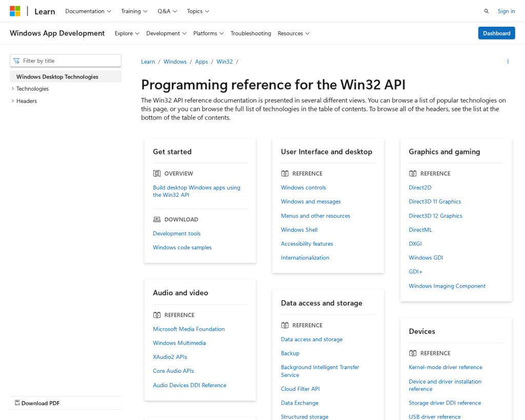525x420 pixels.
Task: Go to Learn breadcrumb
Action: [x=148, y=62]
